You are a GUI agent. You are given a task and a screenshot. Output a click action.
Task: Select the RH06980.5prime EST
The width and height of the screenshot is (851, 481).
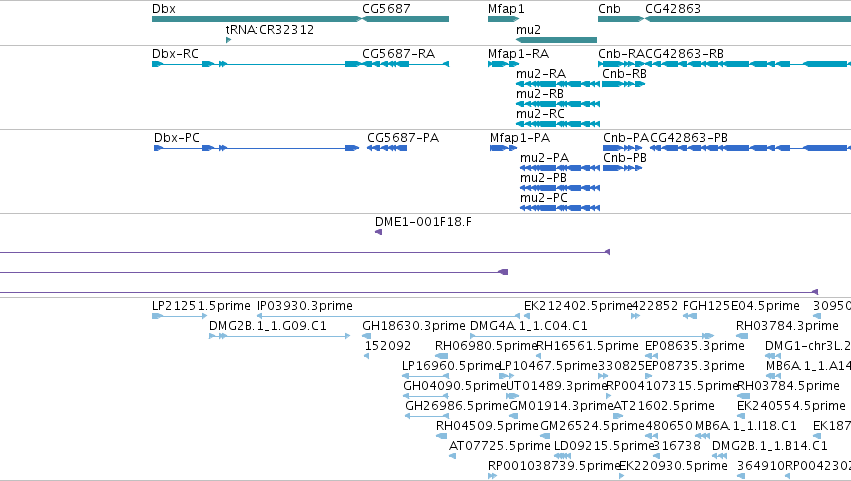442,357
